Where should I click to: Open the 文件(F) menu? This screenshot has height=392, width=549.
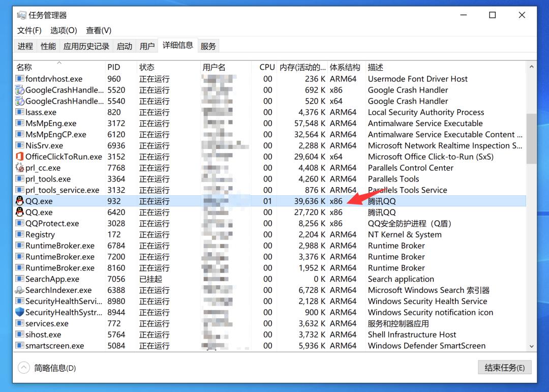pos(29,31)
